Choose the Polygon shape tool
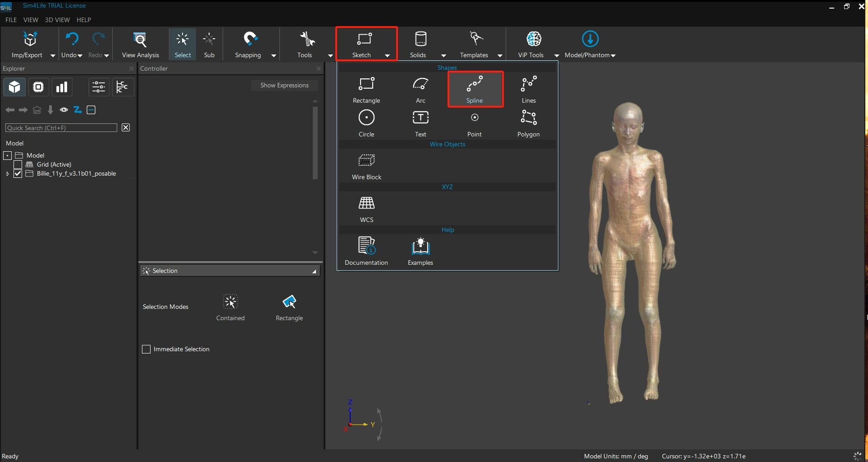 point(528,123)
